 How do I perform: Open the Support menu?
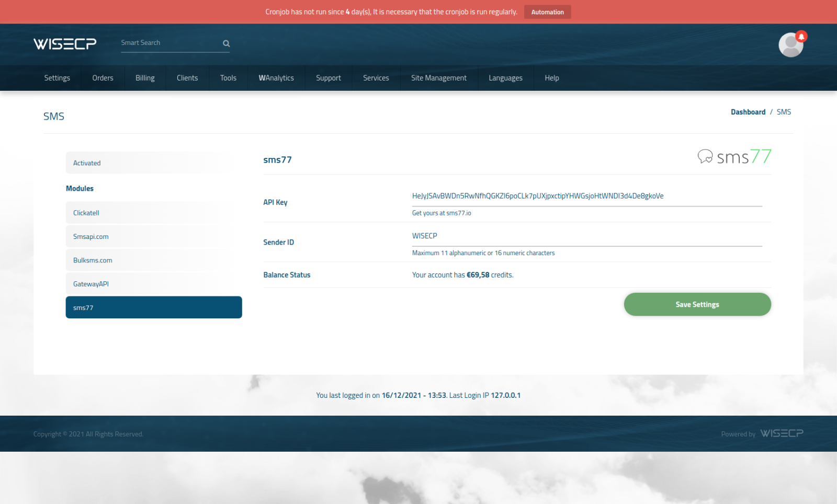pos(329,78)
